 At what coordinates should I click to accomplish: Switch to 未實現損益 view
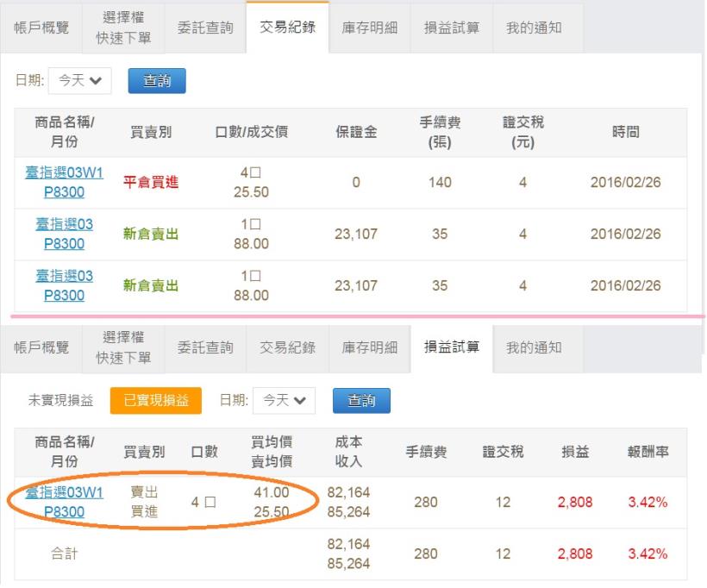pos(60,400)
